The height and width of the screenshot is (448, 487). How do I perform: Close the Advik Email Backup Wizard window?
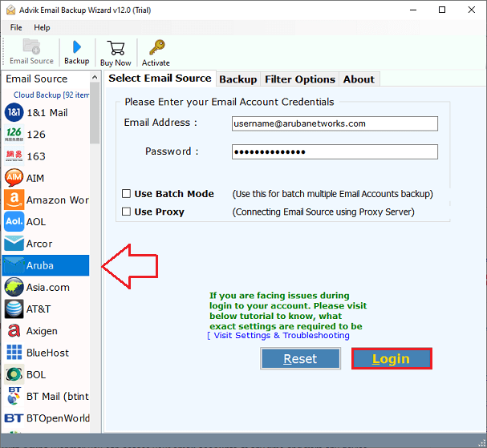point(472,10)
